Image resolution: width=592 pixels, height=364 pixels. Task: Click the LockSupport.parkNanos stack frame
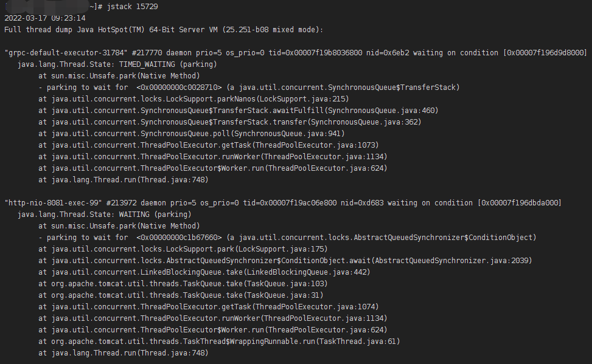193,99
